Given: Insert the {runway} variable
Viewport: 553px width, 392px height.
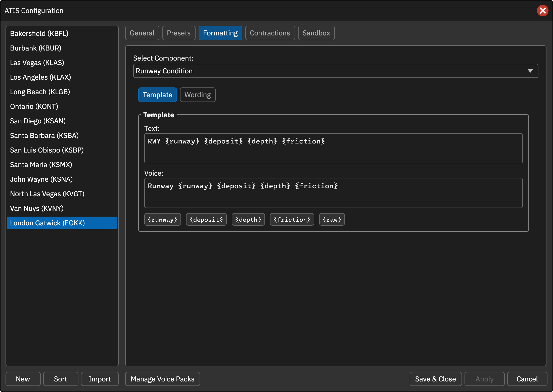Looking at the screenshot, I should coord(163,219).
